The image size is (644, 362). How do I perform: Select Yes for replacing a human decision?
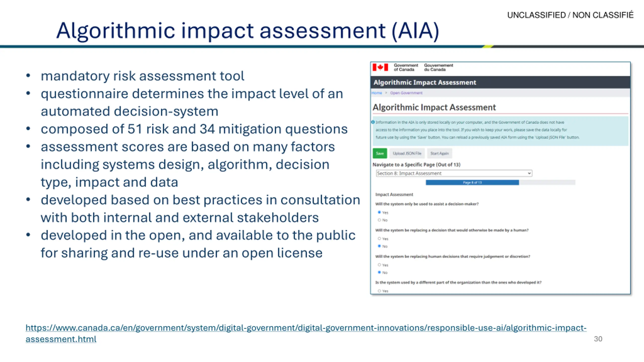379,239
